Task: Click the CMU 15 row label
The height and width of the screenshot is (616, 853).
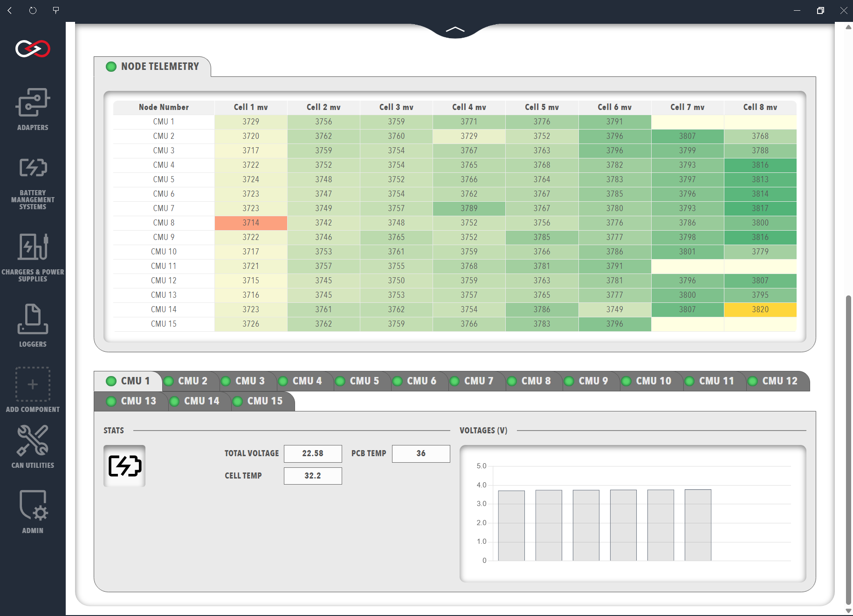Action: pos(164,324)
